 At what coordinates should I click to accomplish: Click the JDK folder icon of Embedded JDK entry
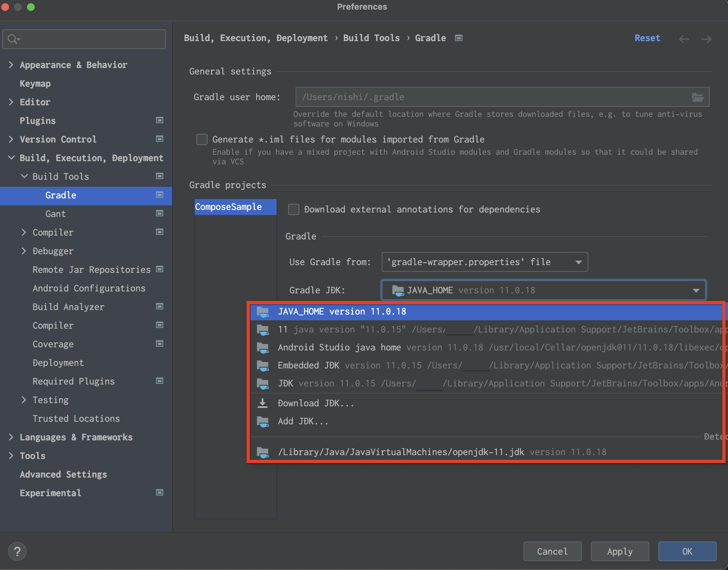pos(263,366)
